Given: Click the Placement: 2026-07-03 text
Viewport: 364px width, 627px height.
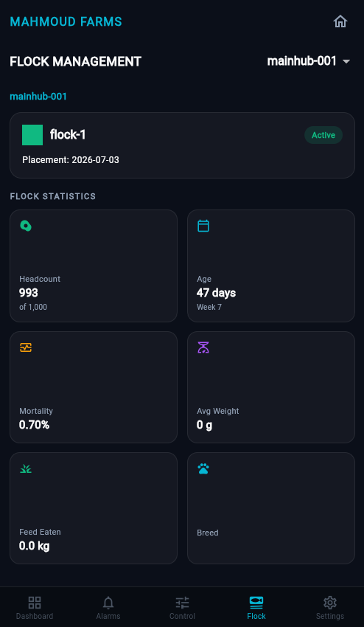Looking at the screenshot, I should tap(71, 160).
